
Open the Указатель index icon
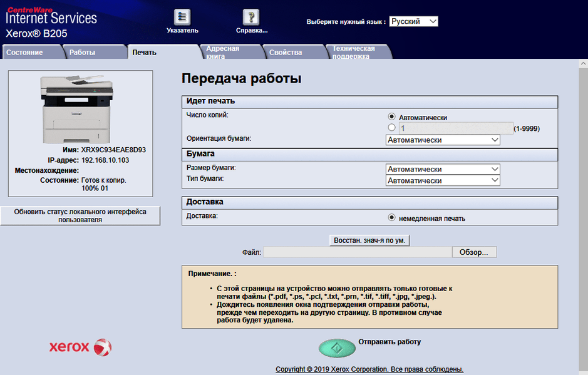tap(182, 18)
